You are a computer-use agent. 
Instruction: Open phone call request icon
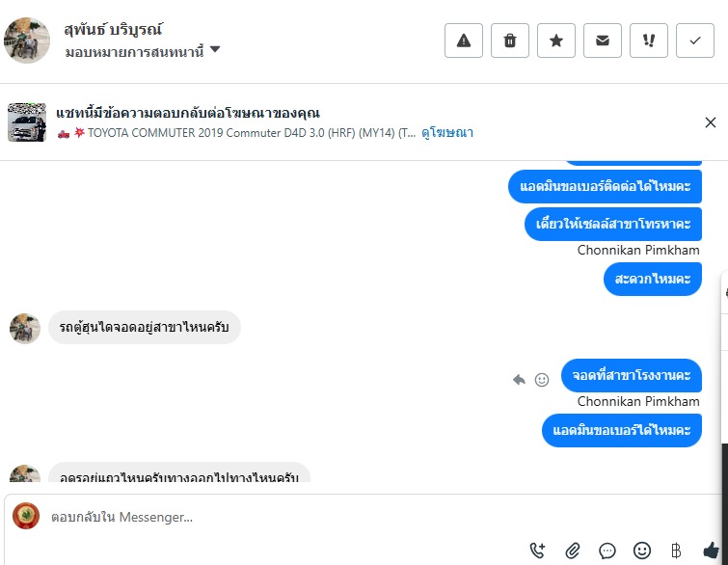[537, 551]
